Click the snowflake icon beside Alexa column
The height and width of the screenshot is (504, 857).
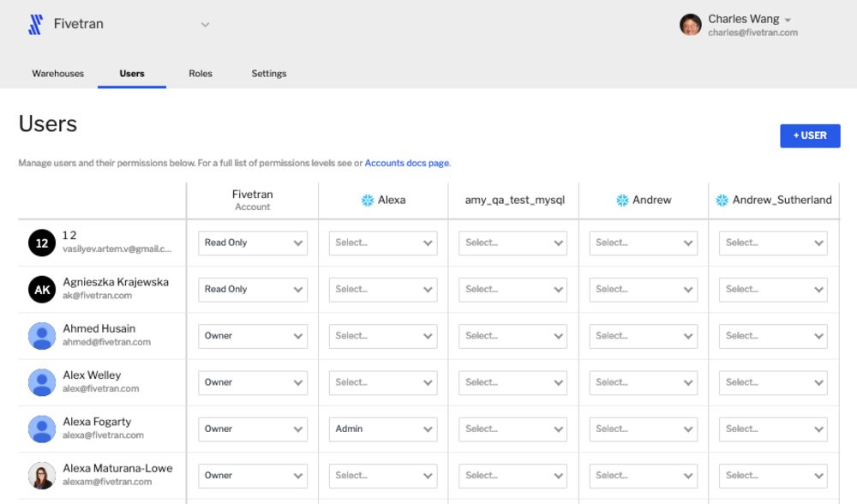pos(368,200)
